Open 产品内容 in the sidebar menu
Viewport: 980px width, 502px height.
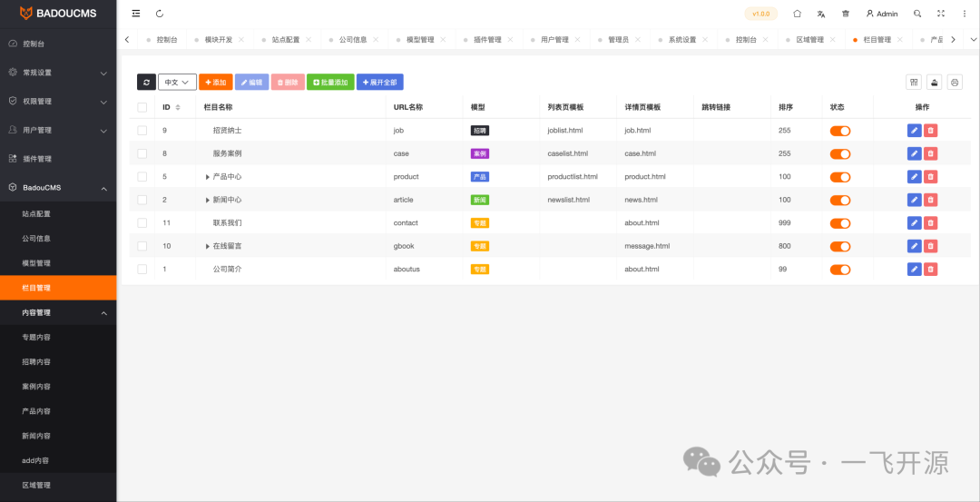click(x=58, y=411)
